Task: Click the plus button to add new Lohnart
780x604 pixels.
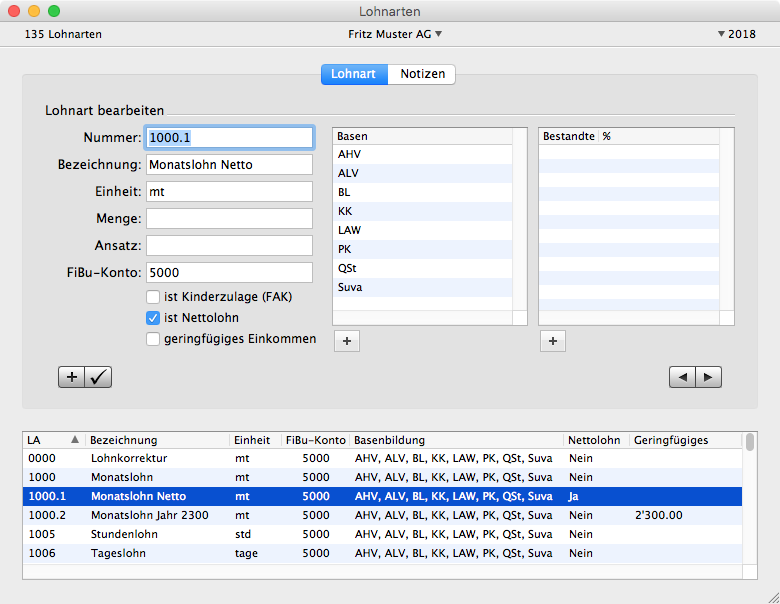Action: 72,377
